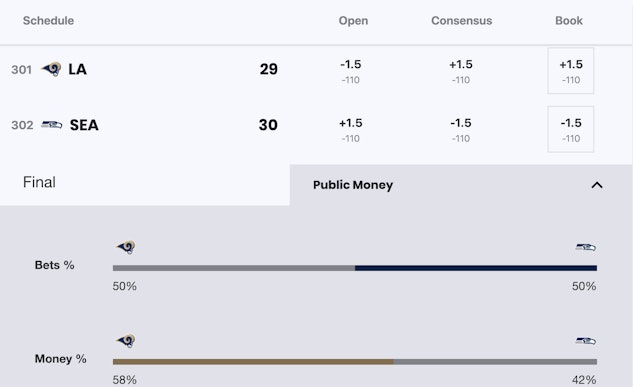Screen dimensions: 633x387
Task: Collapse the Public Money section chevron
Action: tap(597, 185)
